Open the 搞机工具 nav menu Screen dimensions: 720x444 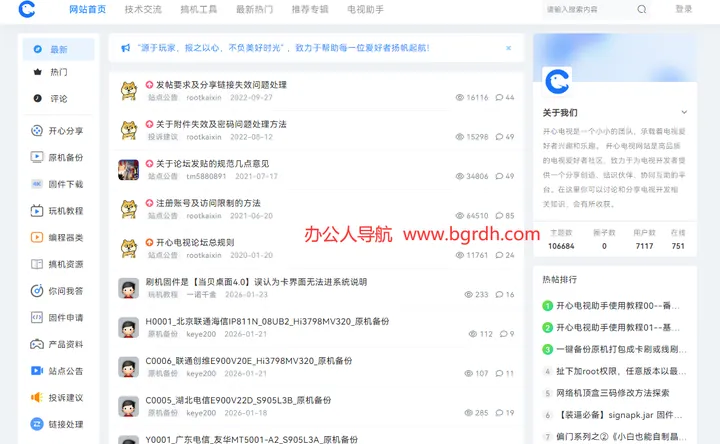199,9
